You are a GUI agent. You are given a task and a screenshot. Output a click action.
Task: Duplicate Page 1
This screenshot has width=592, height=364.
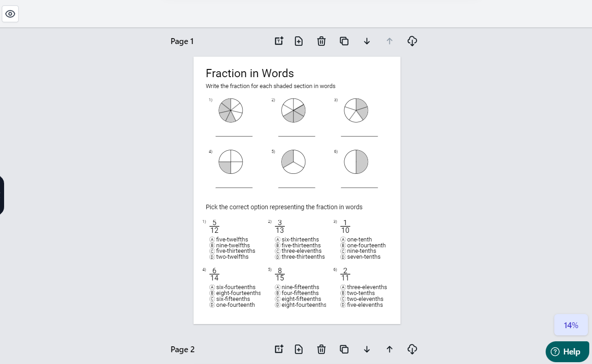pos(344,41)
